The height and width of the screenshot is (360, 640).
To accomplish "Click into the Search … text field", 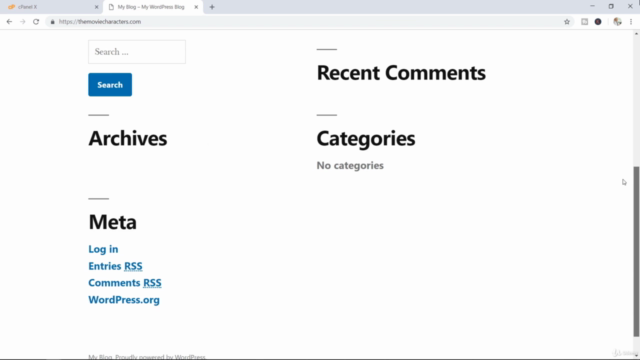I will tap(137, 52).
